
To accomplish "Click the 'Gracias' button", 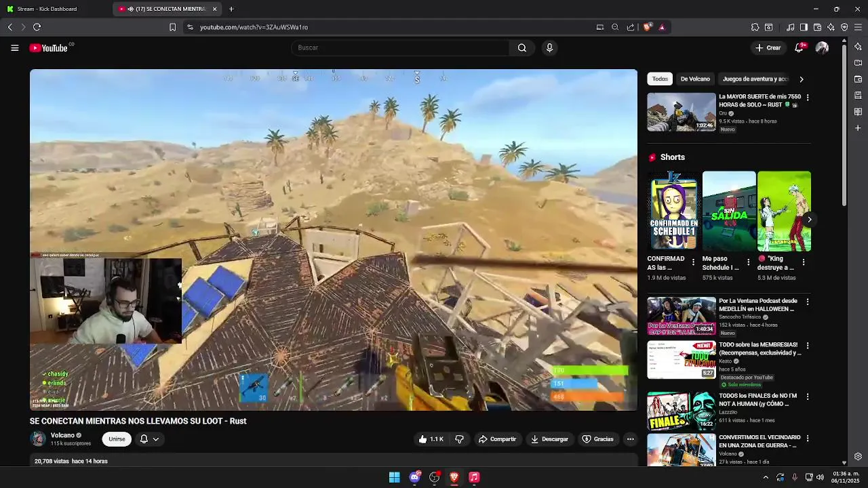I will click(x=597, y=439).
